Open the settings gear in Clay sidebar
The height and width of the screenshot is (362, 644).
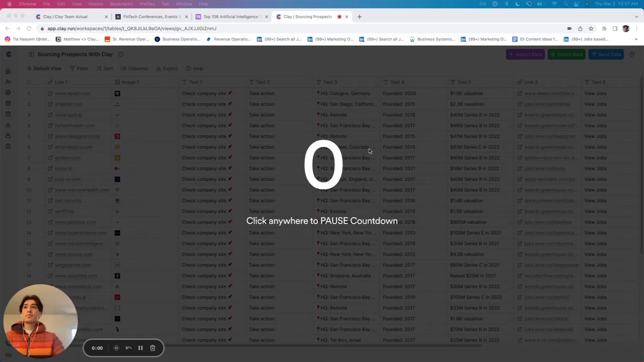[x=8, y=93]
